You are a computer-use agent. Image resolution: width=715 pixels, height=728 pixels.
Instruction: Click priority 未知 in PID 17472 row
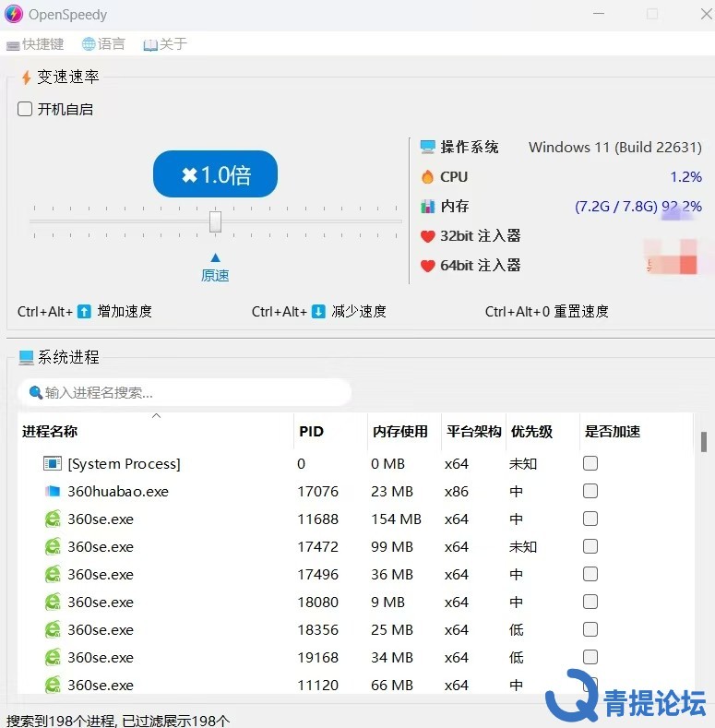(523, 546)
